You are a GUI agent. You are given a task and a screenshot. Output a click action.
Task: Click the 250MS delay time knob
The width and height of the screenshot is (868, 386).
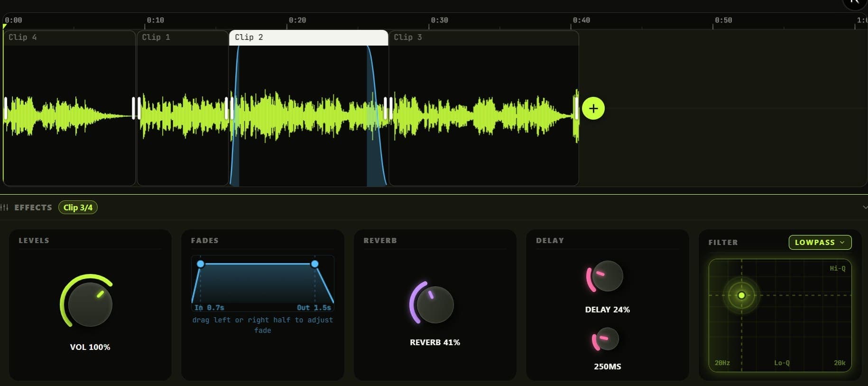pyautogui.click(x=608, y=339)
